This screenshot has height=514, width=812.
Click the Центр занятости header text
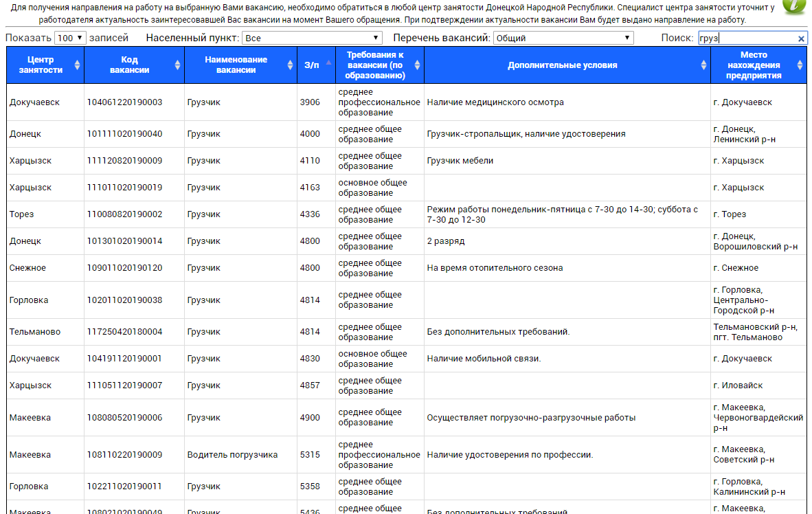click(x=41, y=65)
